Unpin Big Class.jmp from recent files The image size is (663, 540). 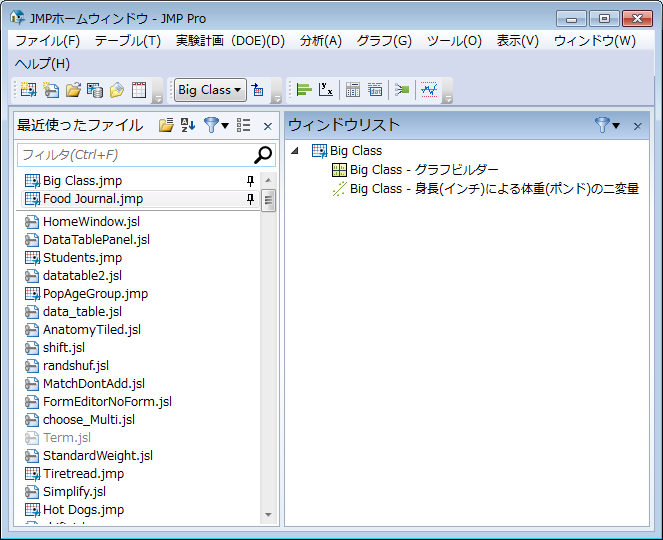click(x=250, y=181)
